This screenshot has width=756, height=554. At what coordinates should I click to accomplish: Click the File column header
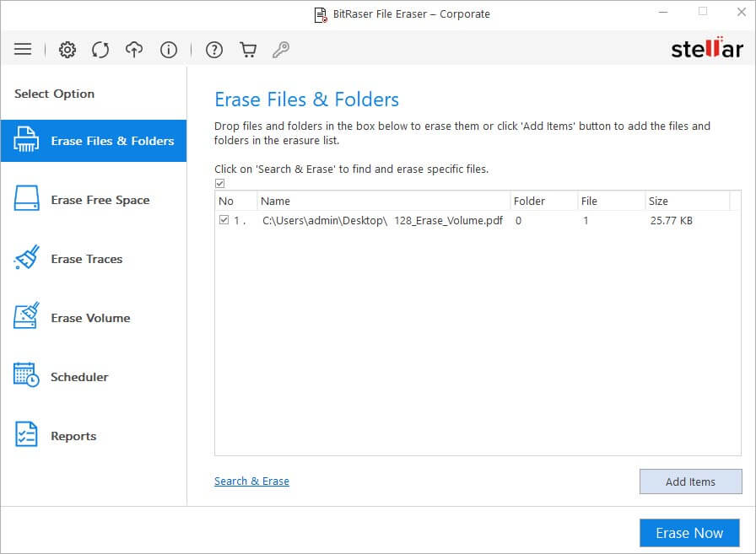[x=611, y=201]
